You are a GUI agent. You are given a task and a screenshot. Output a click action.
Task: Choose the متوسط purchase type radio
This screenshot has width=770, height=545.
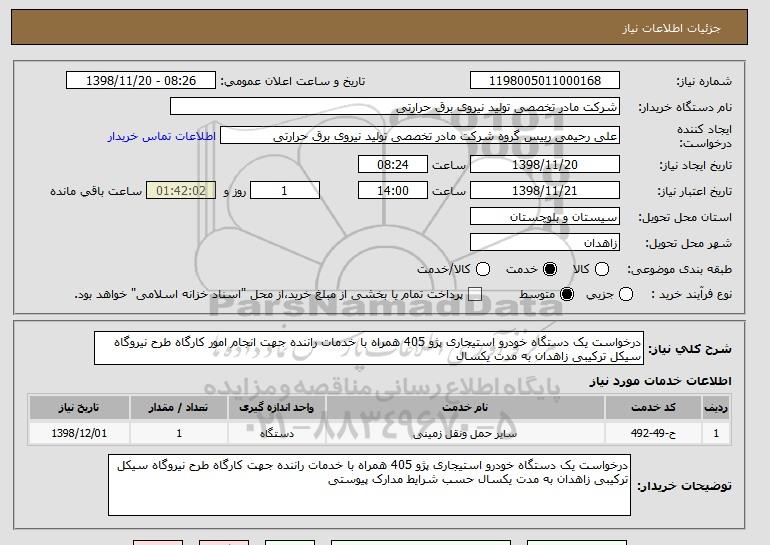click(567, 294)
